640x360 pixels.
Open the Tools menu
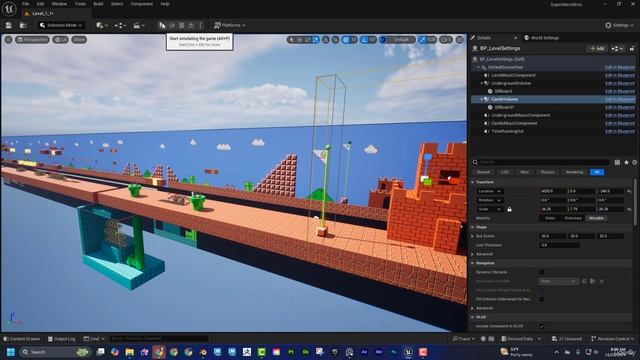[x=80, y=4]
